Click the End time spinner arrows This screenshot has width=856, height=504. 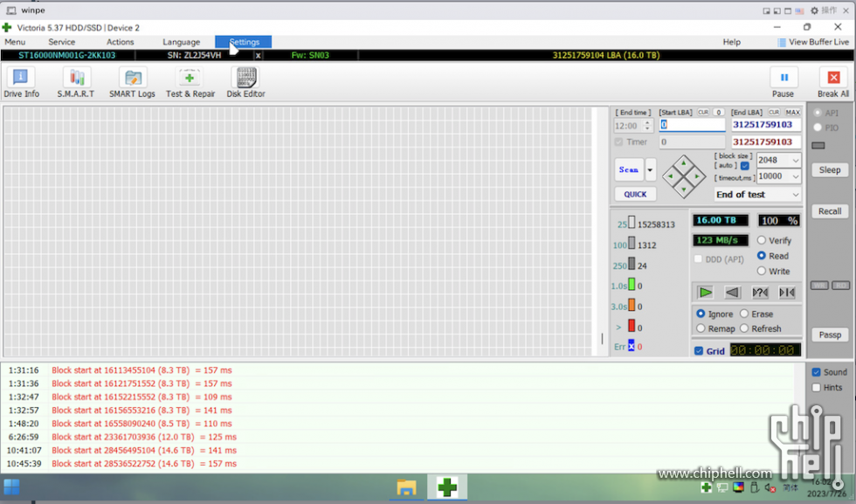tap(647, 126)
